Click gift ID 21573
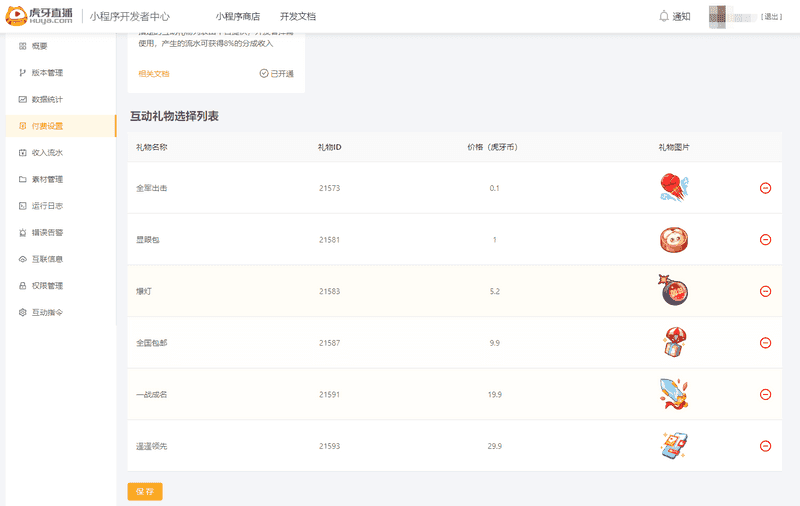The width and height of the screenshot is (800, 506). tap(330, 188)
